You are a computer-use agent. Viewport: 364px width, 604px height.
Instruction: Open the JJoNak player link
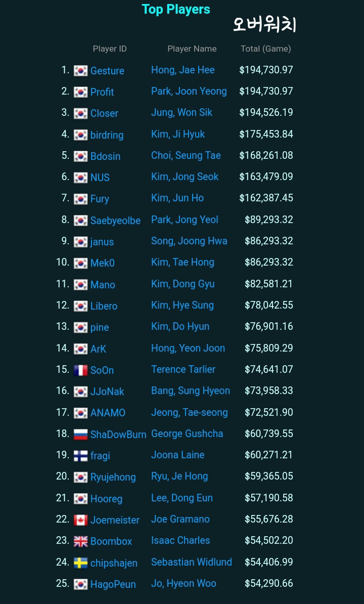[x=107, y=392]
